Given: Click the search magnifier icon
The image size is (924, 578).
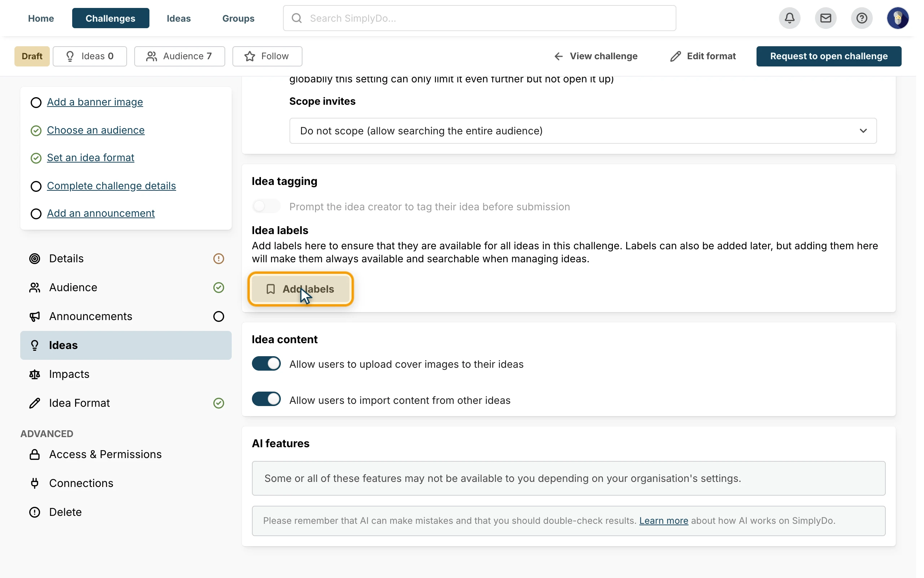Looking at the screenshot, I should tap(297, 18).
